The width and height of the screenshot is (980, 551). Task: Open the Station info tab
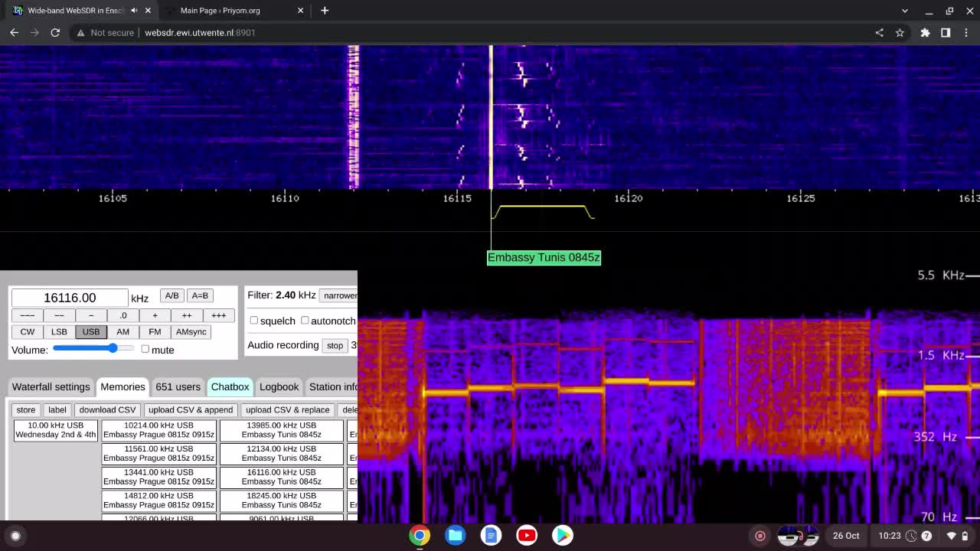[332, 386]
